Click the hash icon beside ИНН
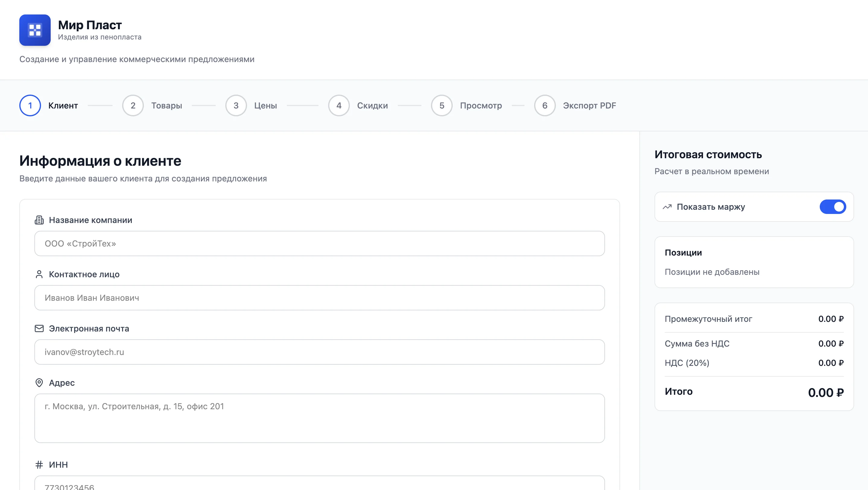 pos(39,464)
